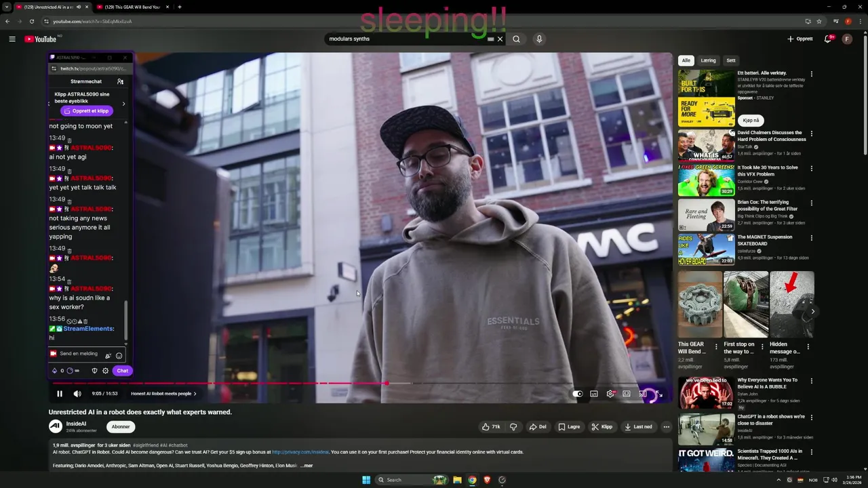
Task: Dislike the video
Action: 513,427
